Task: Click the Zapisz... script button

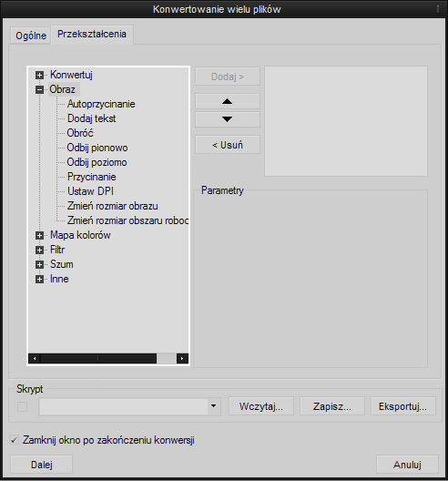Action: (x=332, y=406)
